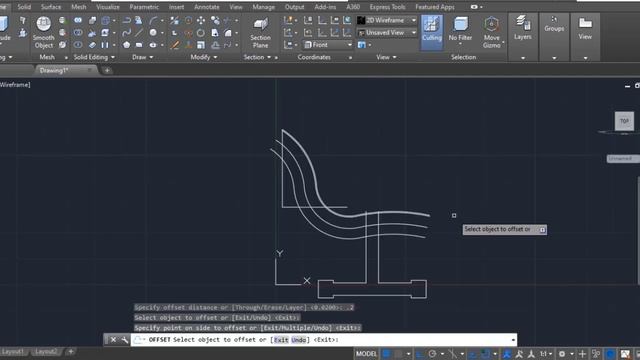Open the 2D Wireframe visual style dropdown

coord(387,20)
